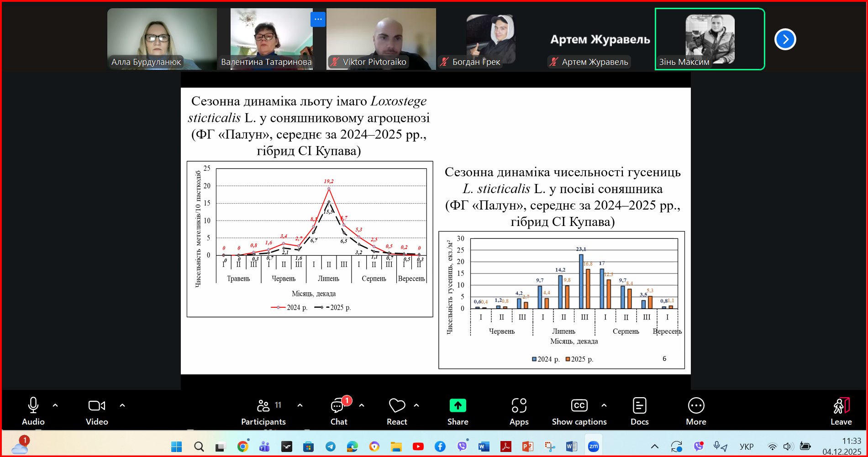Open the Apps panel in Zoom

(x=519, y=411)
